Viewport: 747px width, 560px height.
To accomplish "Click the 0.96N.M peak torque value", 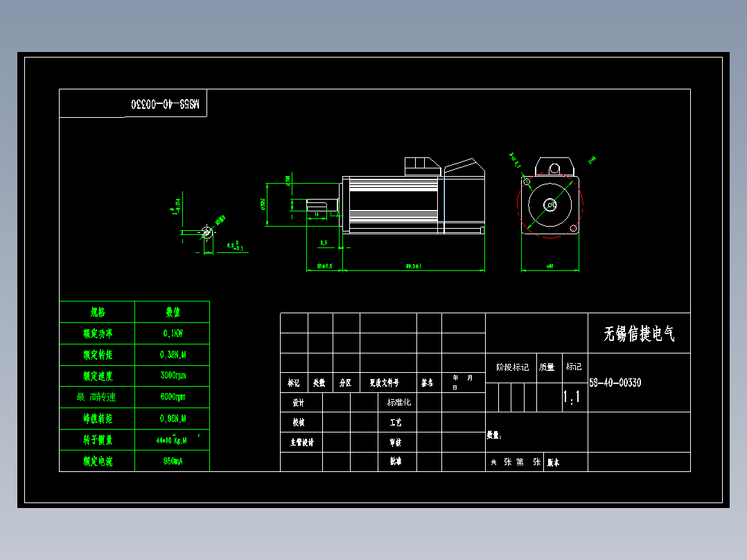I will tap(172, 419).
